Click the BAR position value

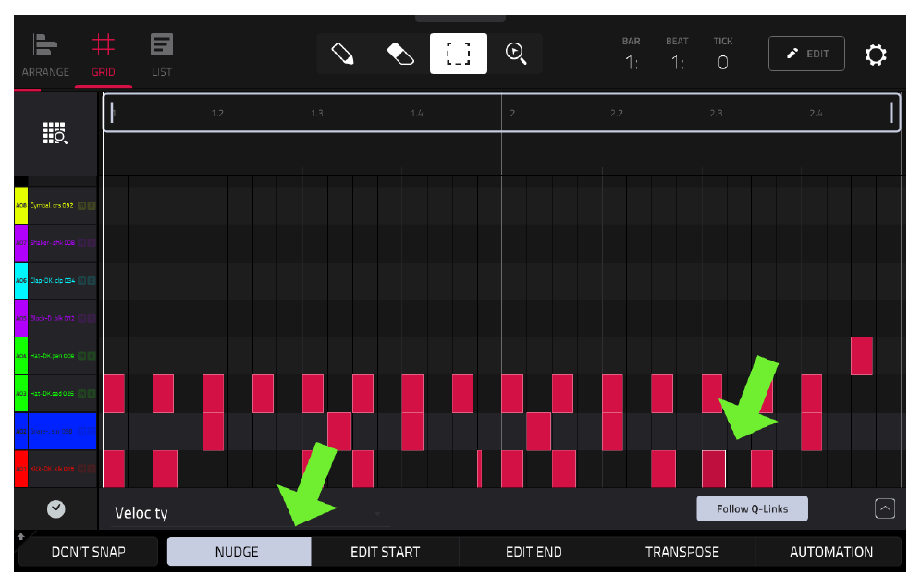coord(632,62)
